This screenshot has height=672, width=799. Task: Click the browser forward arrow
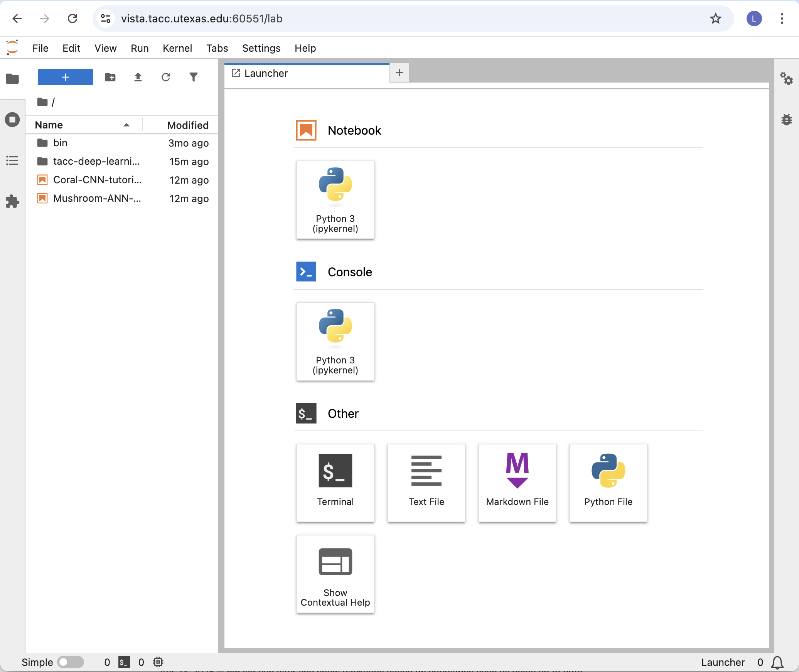(x=45, y=19)
